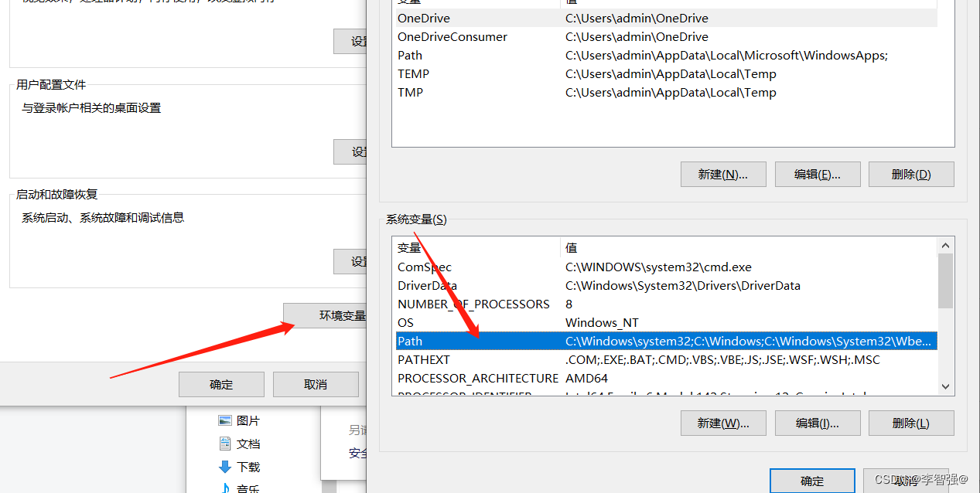
Task: Open 下载 folder in Explorer sidebar
Action: point(239,467)
